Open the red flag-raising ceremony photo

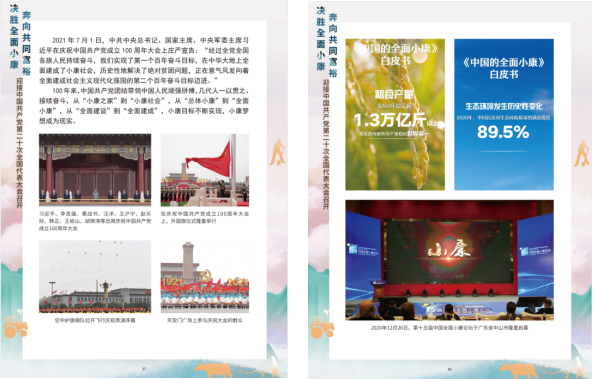point(205,170)
